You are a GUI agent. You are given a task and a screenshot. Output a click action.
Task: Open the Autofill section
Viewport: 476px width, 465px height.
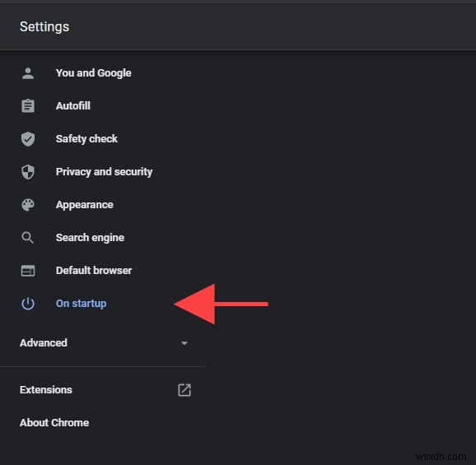pos(73,106)
